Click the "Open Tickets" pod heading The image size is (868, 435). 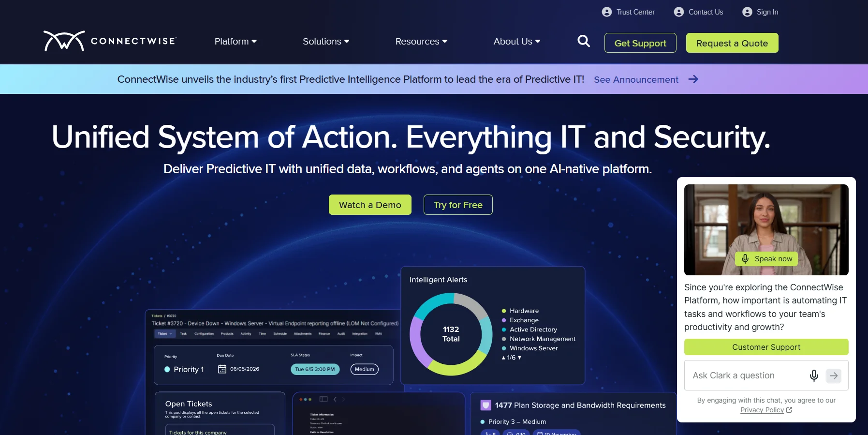click(x=189, y=404)
